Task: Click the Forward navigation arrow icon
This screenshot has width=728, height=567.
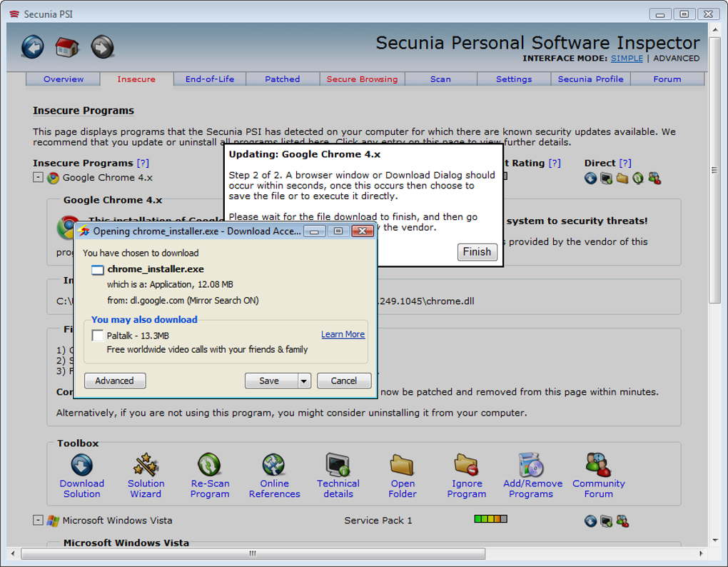Action: coord(102,47)
